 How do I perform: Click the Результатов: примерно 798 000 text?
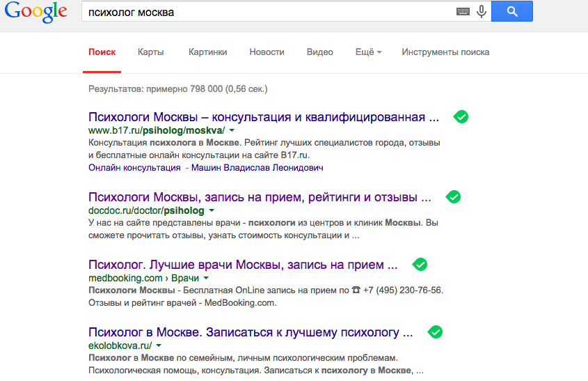point(178,89)
